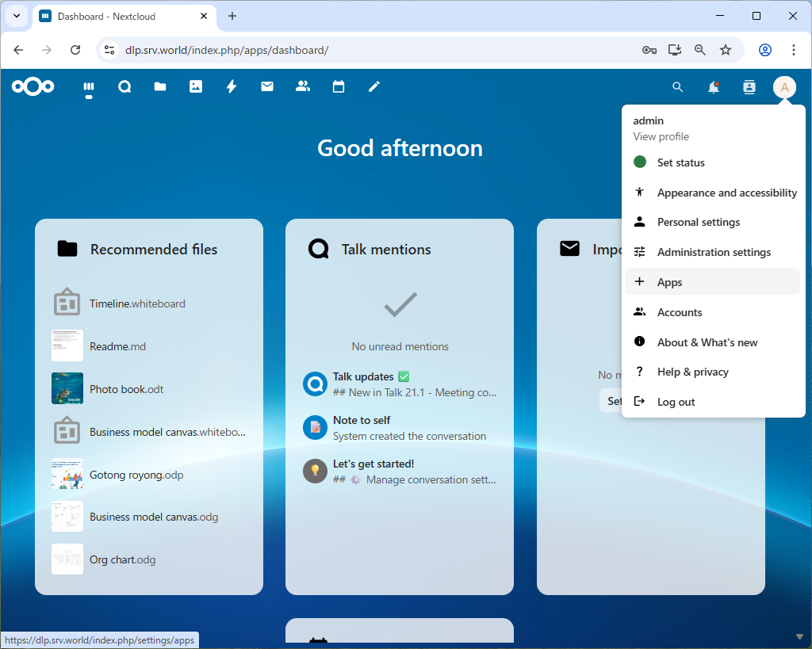This screenshot has width=812, height=649.
Task: Click the Photo book.odt thumbnail
Action: [67, 388]
